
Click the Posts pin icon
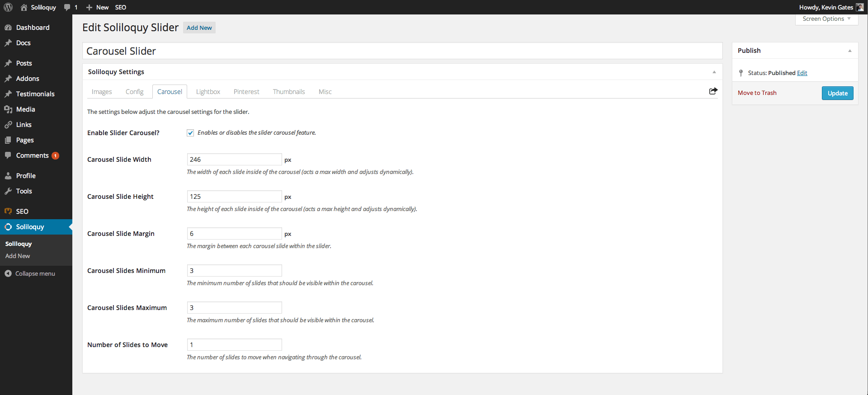point(8,63)
